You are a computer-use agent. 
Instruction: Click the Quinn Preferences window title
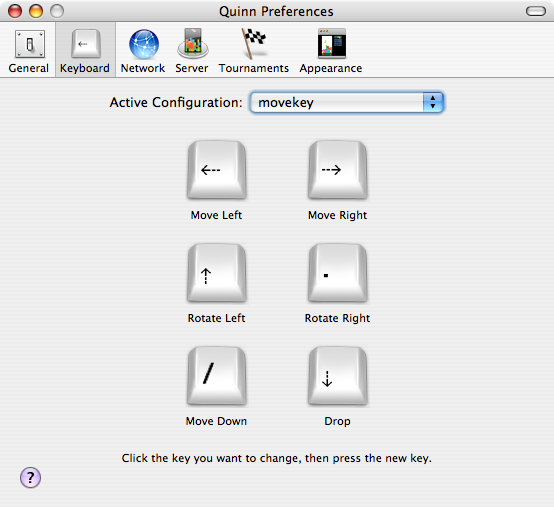coord(276,12)
